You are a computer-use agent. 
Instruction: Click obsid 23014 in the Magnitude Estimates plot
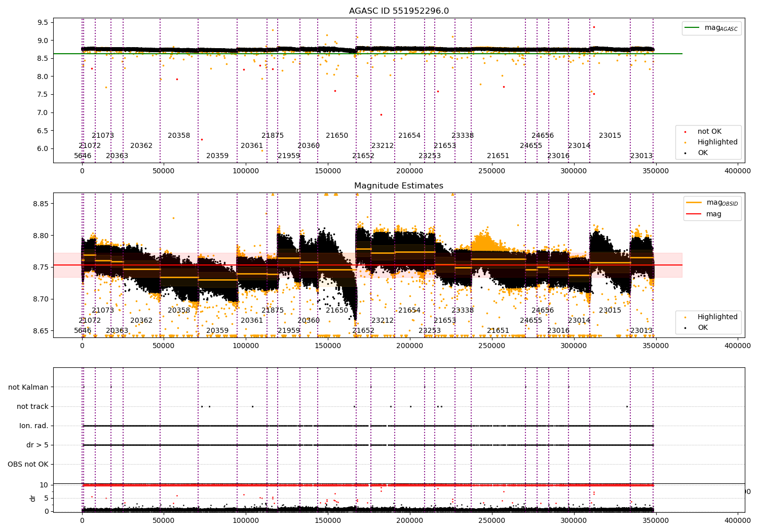pyautogui.click(x=579, y=320)
